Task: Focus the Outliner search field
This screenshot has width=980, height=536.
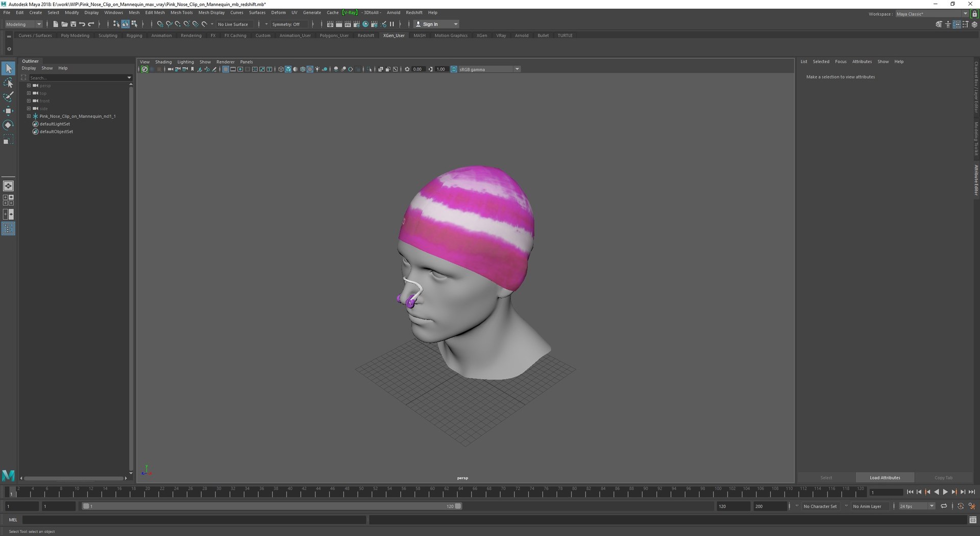Action: 80,78
